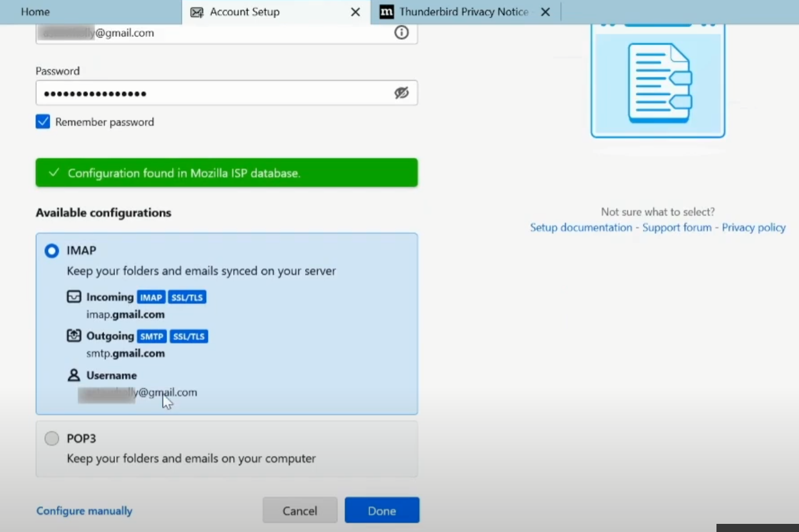Screen dimensions: 799x532
Task: Click the smtp.gmail.com server text
Action: [x=126, y=353]
